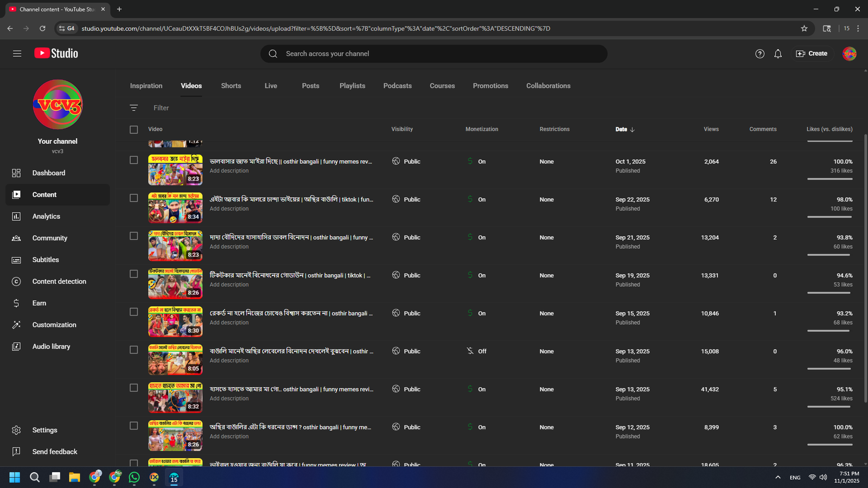This screenshot has width=868, height=488.
Task: Click the help question mark icon
Action: click(759, 54)
